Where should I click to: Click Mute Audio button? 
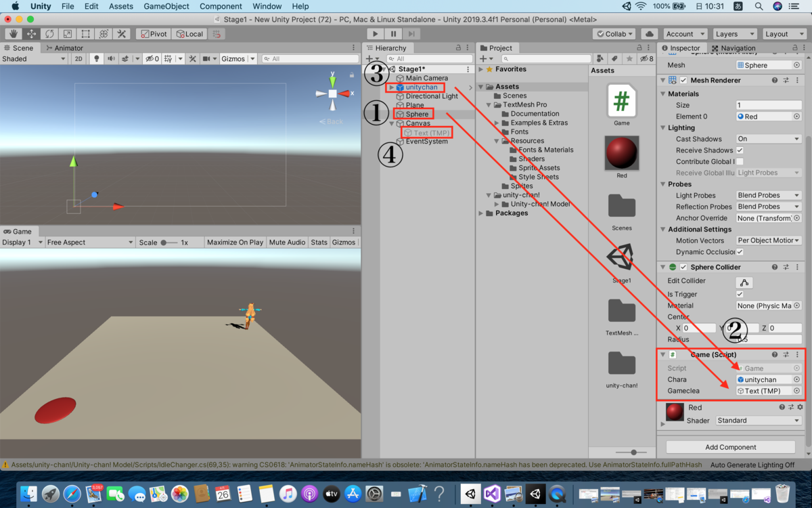pos(287,242)
